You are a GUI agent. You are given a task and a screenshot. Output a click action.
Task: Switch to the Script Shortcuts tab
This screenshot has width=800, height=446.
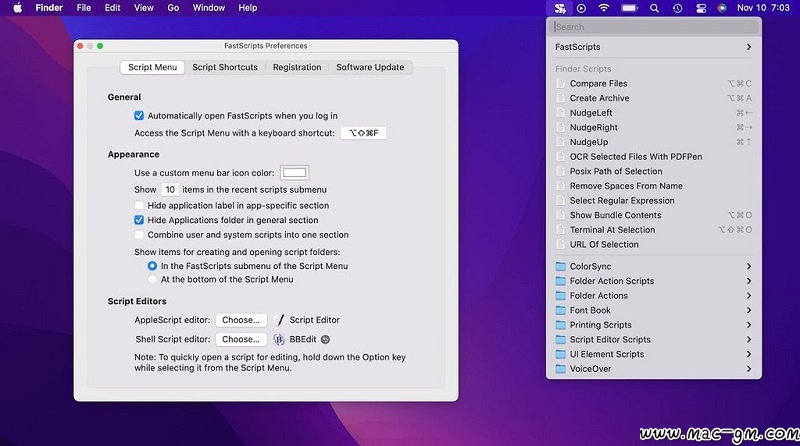pos(225,67)
